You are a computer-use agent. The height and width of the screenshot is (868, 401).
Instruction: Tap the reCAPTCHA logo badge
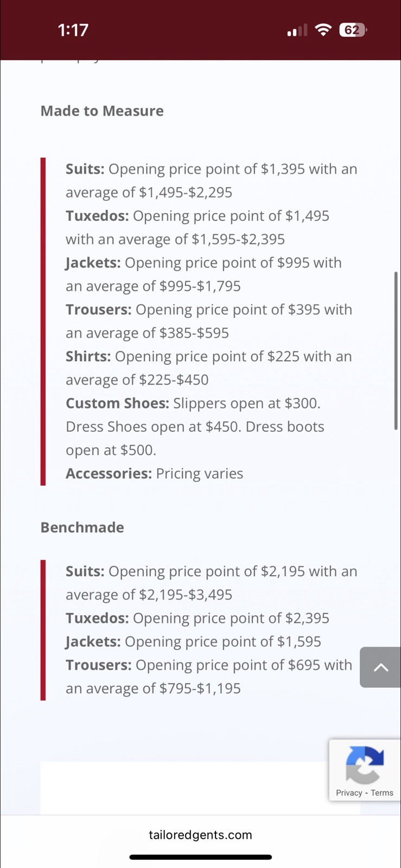pos(365,764)
